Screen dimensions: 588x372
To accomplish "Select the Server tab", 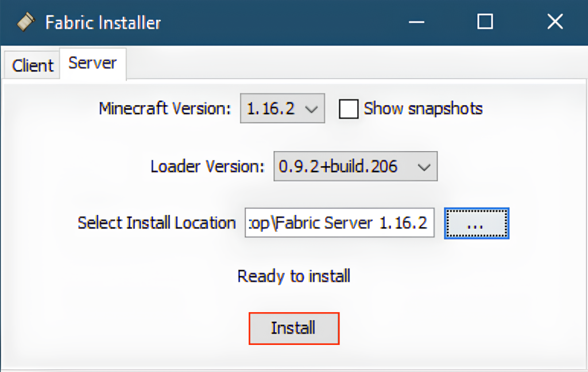I will click(92, 63).
